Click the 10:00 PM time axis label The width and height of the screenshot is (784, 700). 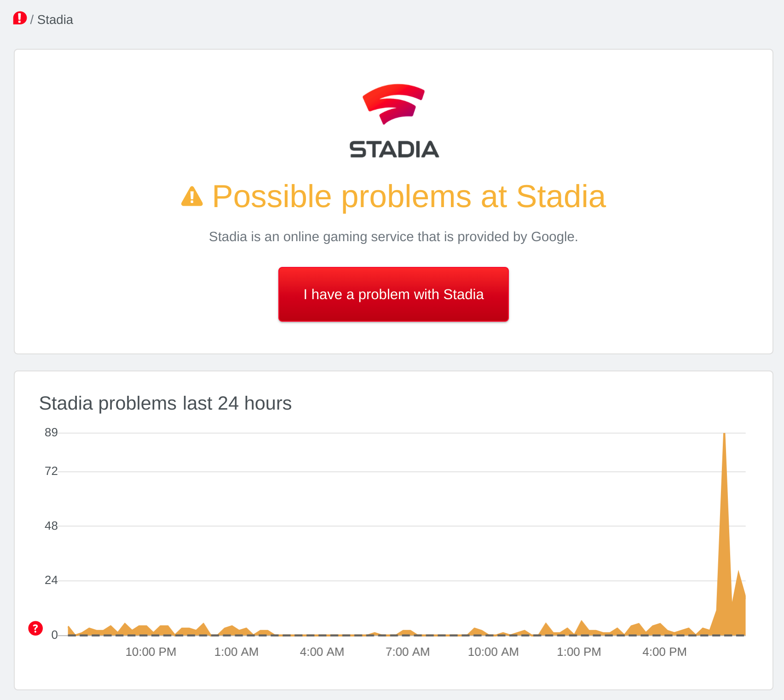click(x=151, y=652)
